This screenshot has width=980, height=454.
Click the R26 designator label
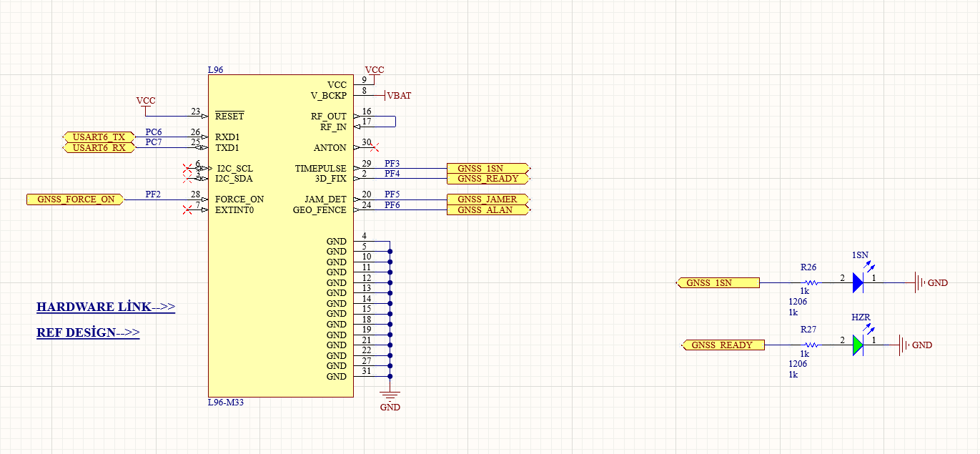click(808, 267)
